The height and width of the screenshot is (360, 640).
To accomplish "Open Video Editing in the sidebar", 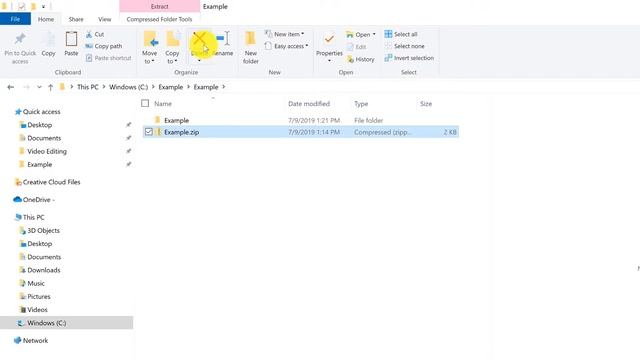I will [x=47, y=151].
